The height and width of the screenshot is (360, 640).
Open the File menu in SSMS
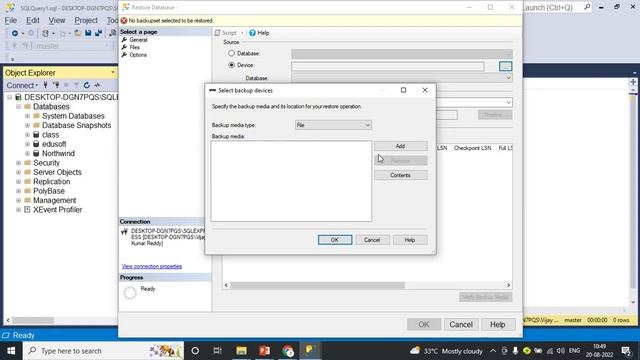11,20
